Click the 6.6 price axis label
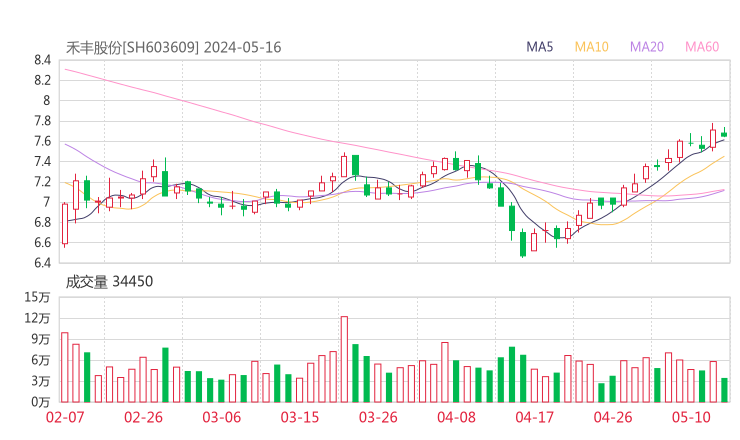 point(42,243)
